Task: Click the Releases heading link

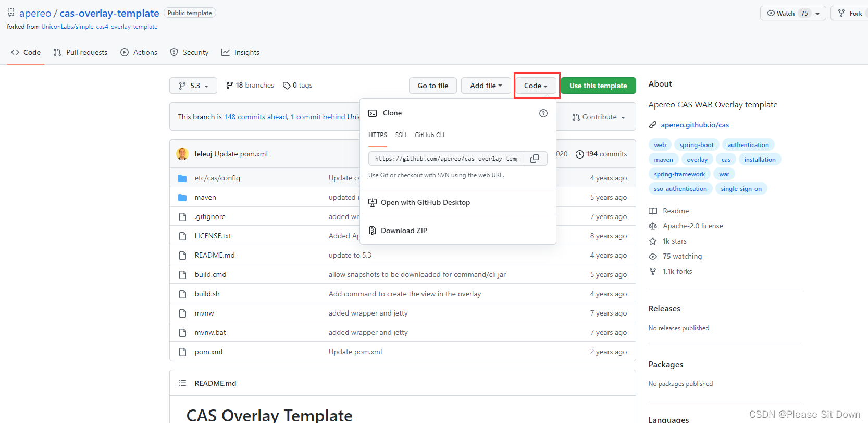Action: [x=664, y=309]
